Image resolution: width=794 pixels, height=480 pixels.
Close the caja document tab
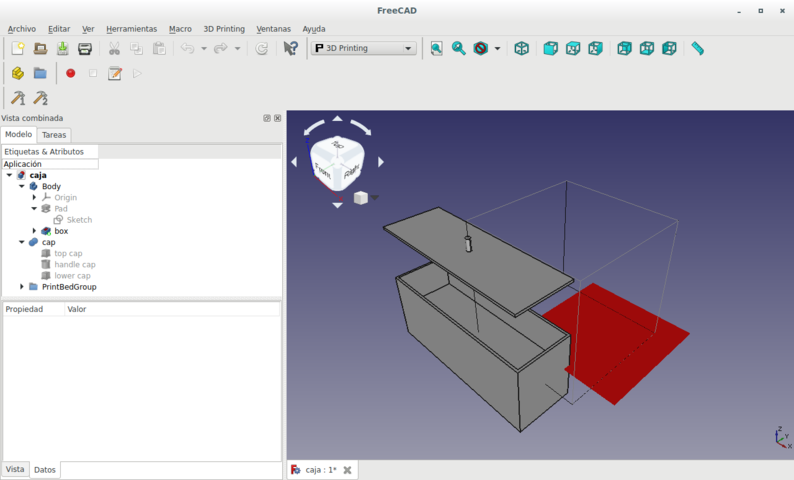pos(347,470)
